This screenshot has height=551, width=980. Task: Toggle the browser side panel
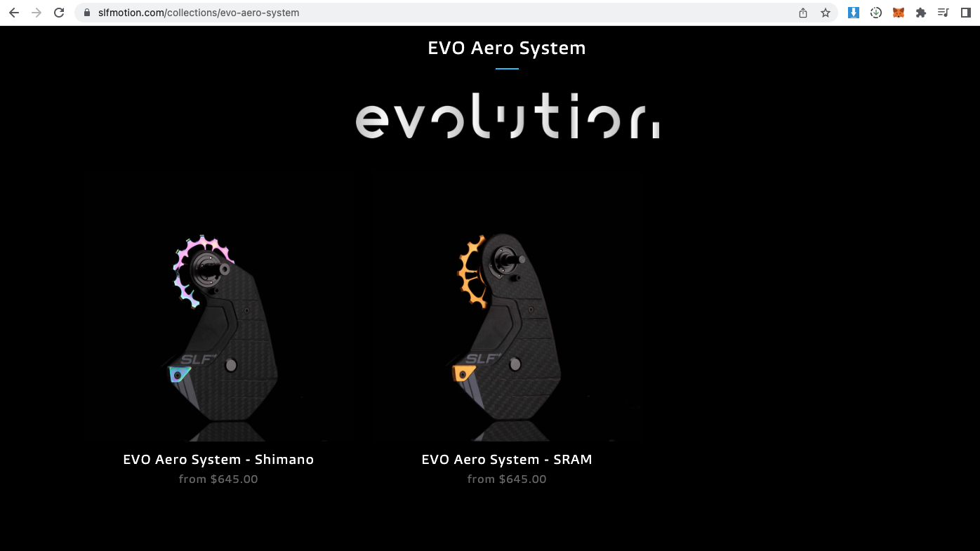click(966, 13)
